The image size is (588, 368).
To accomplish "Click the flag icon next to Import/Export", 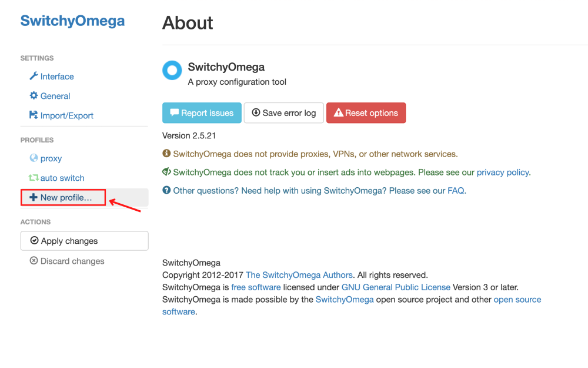I will 35,115.
